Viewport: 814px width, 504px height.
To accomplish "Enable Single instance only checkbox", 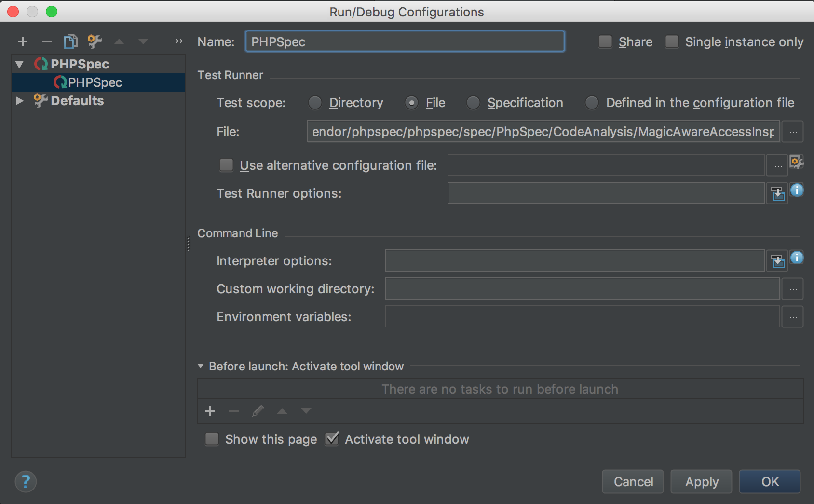I will point(672,42).
